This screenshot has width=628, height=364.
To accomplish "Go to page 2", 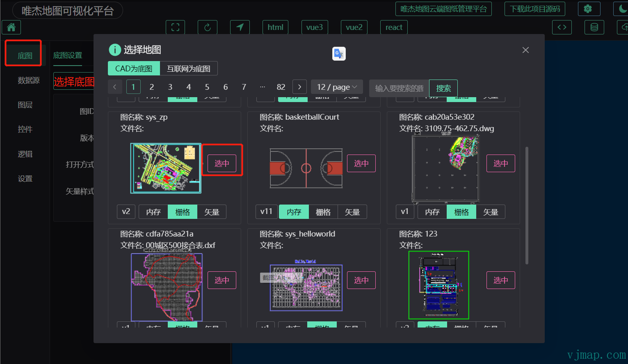I will 152,87.
